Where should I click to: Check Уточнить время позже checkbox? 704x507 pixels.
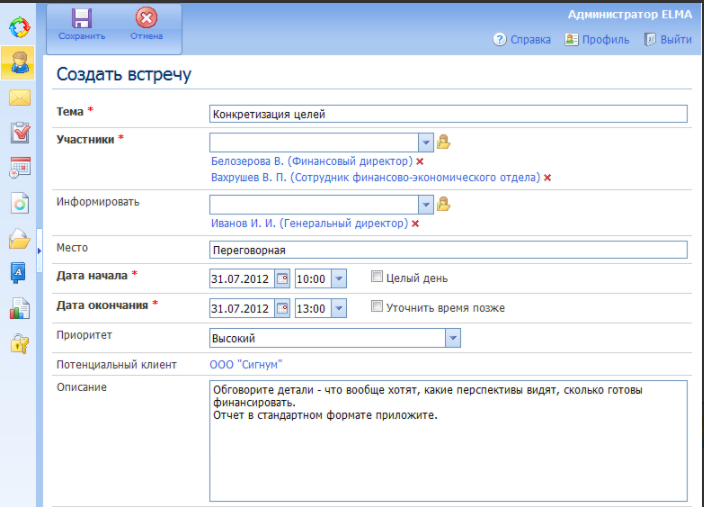[x=377, y=307]
